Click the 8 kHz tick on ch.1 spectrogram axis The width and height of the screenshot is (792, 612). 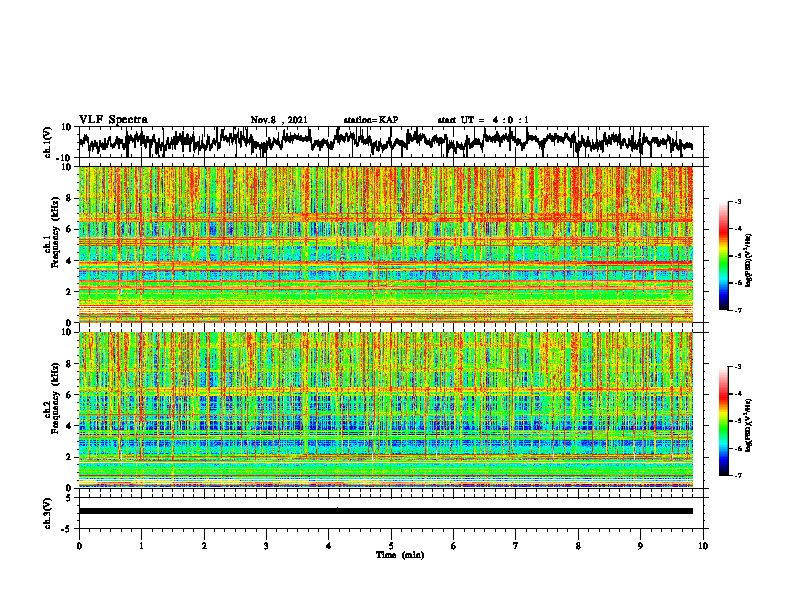click(x=69, y=198)
